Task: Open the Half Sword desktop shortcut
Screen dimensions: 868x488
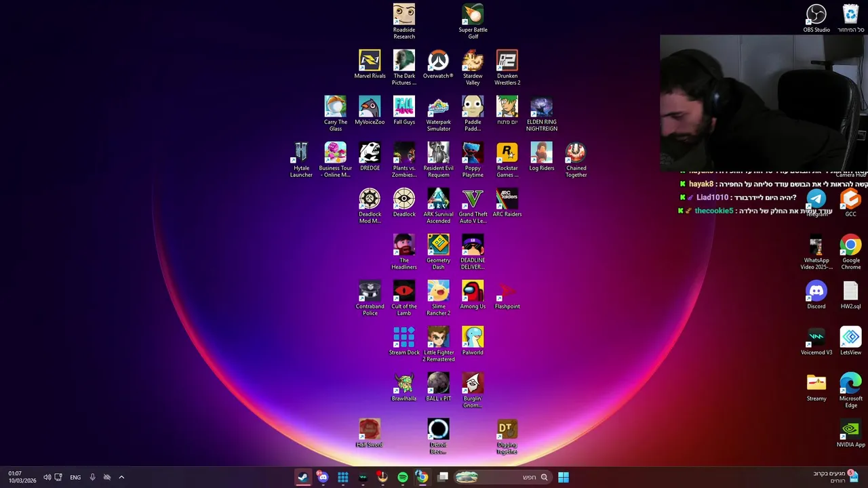Action: click(x=370, y=433)
